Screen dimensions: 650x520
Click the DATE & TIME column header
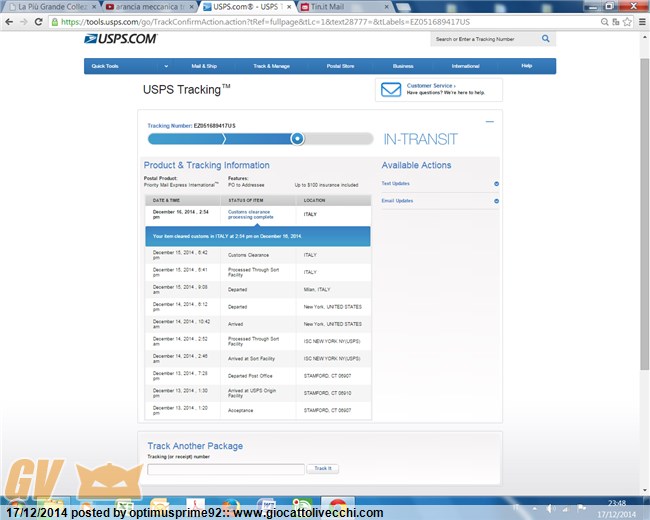pos(166,200)
